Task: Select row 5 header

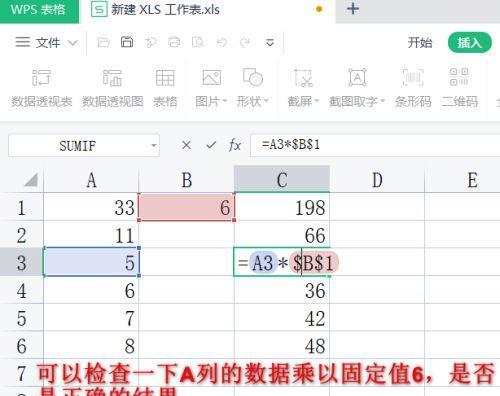Action: 22,318
